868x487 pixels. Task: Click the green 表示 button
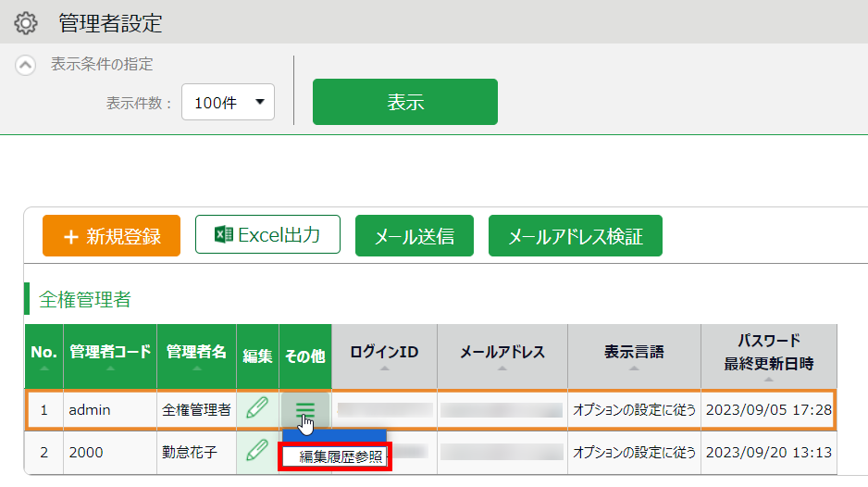coord(404,102)
